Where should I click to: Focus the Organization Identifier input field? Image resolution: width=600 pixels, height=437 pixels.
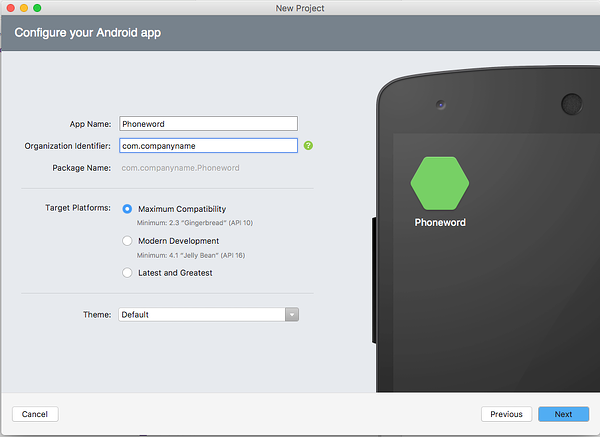208,146
